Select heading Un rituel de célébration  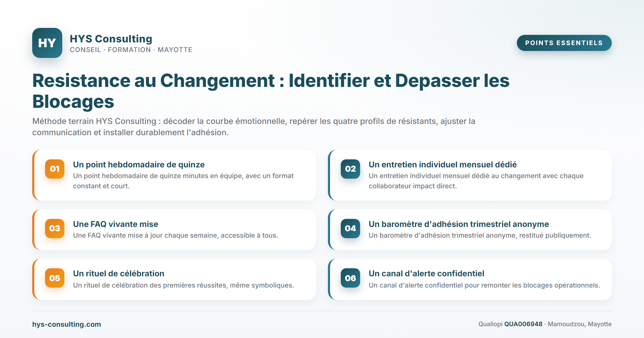point(119,273)
